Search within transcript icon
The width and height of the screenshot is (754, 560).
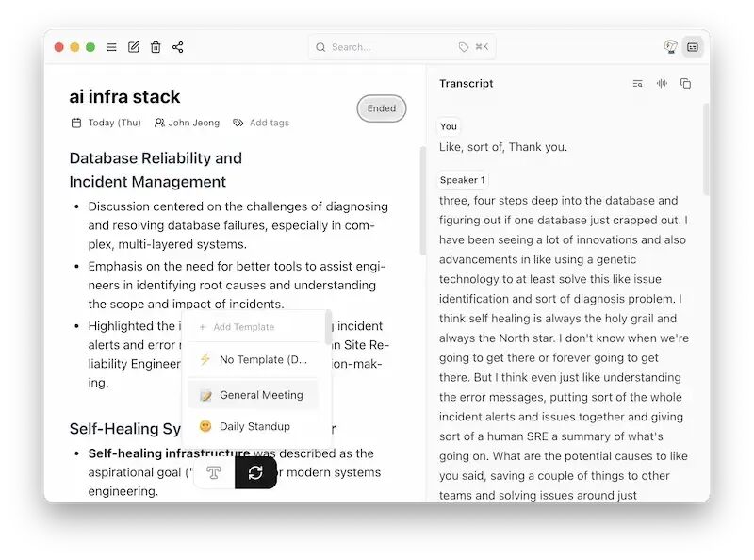(638, 84)
